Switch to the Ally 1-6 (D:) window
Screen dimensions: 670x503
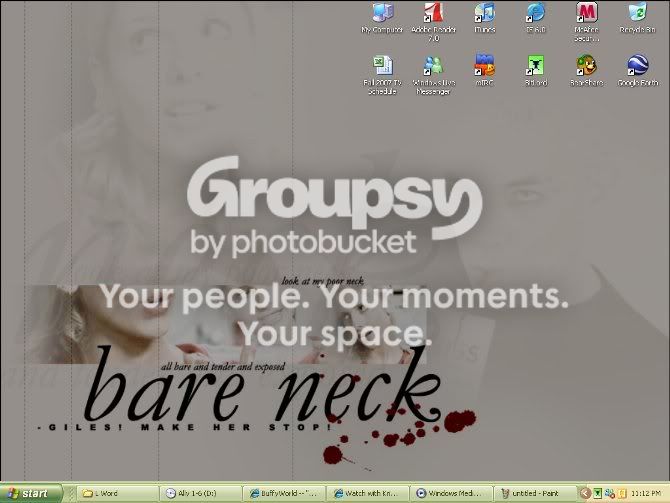point(201,493)
